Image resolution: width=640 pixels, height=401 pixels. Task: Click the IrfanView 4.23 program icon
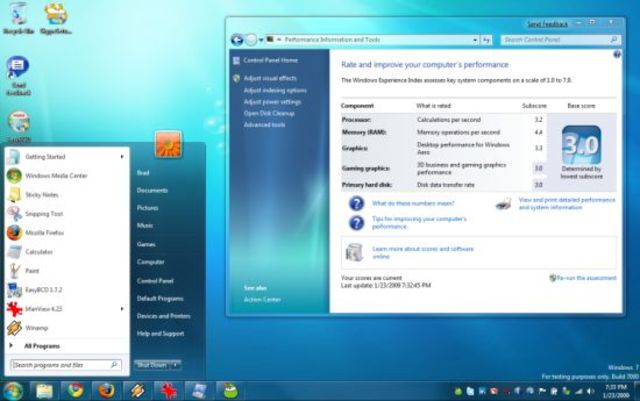click(x=14, y=309)
